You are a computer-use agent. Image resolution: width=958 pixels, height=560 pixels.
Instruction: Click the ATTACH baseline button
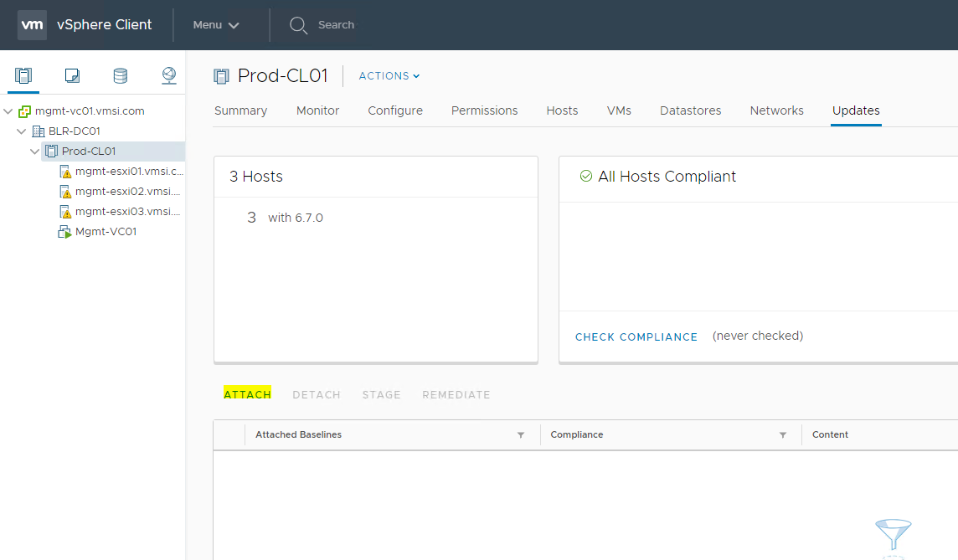pyautogui.click(x=247, y=394)
